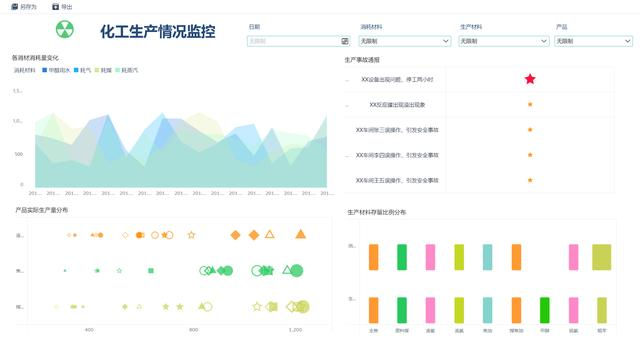The image size is (640, 360).
Task: Select the XX车间王五误操作 accident entry
Action: click(x=397, y=180)
